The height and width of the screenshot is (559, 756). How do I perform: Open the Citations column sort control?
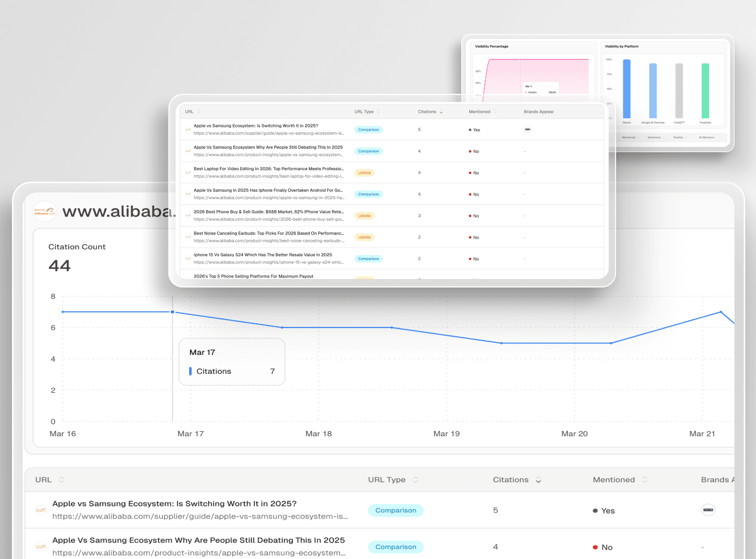538,480
